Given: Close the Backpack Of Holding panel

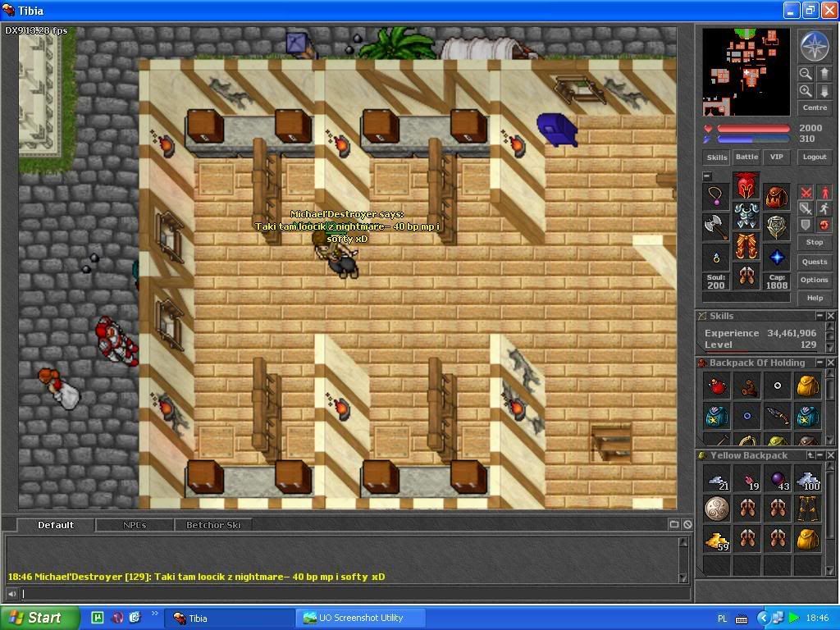Looking at the screenshot, I should tap(830, 363).
